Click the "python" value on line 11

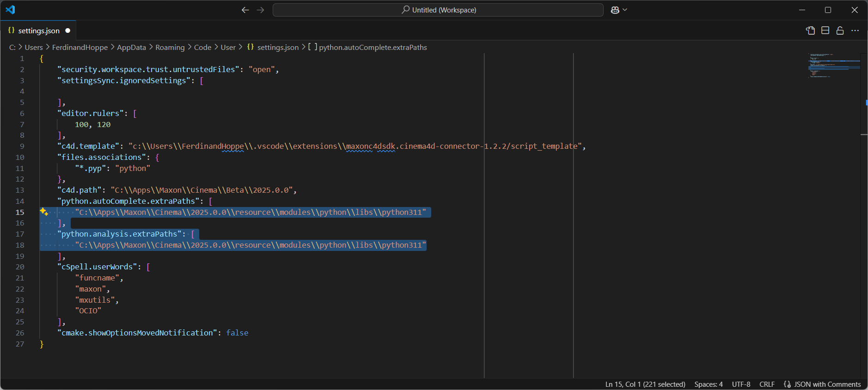(133, 168)
